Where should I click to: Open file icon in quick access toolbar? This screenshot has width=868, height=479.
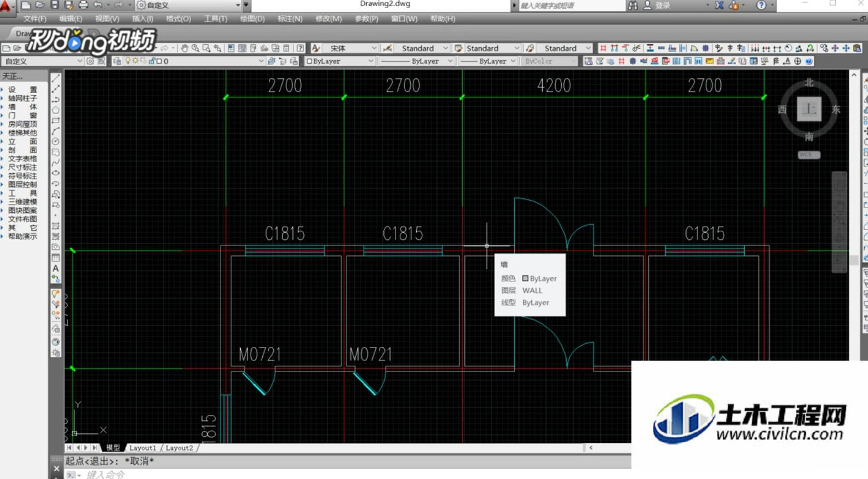40,5
